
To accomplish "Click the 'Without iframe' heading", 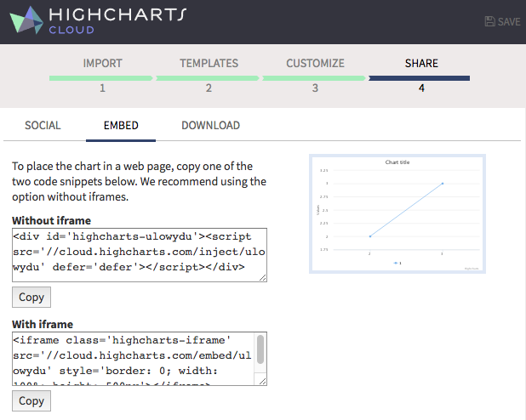I will point(51,220).
